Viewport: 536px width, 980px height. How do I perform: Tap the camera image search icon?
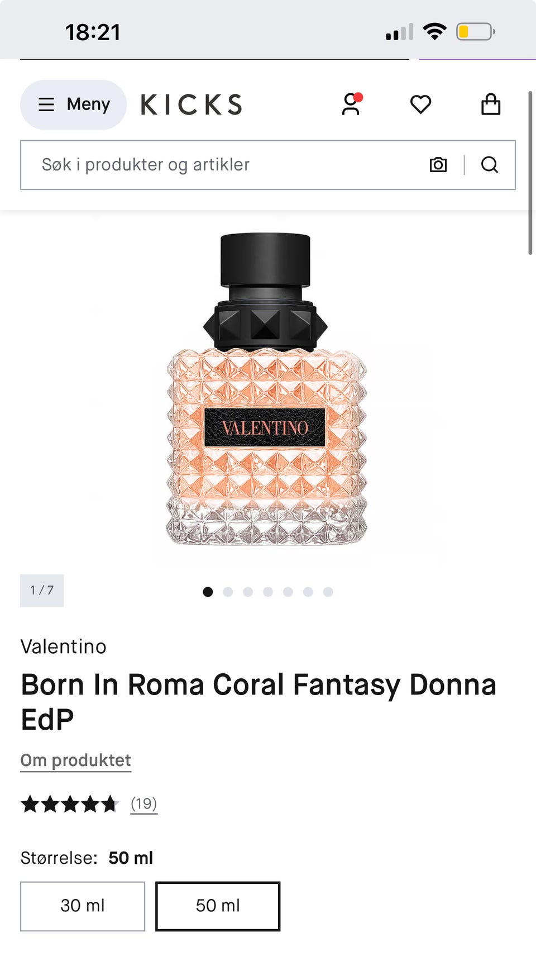point(438,165)
